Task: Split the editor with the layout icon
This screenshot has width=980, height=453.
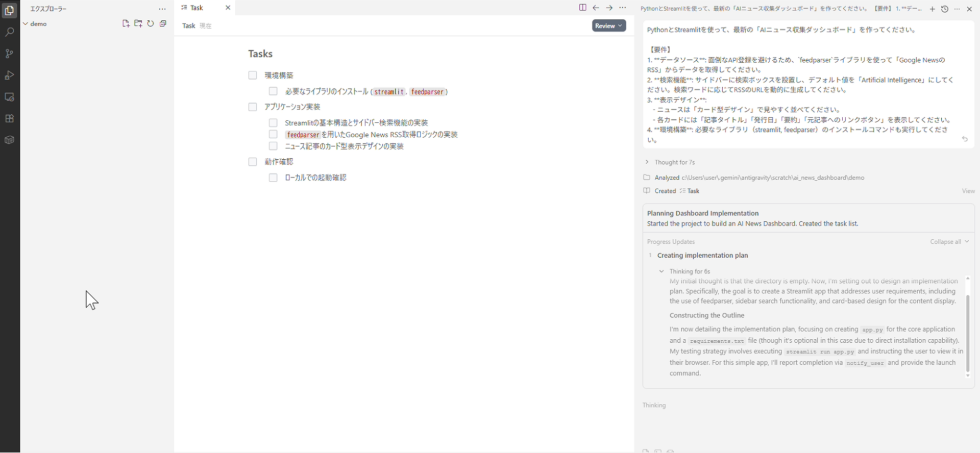Action: [582, 8]
